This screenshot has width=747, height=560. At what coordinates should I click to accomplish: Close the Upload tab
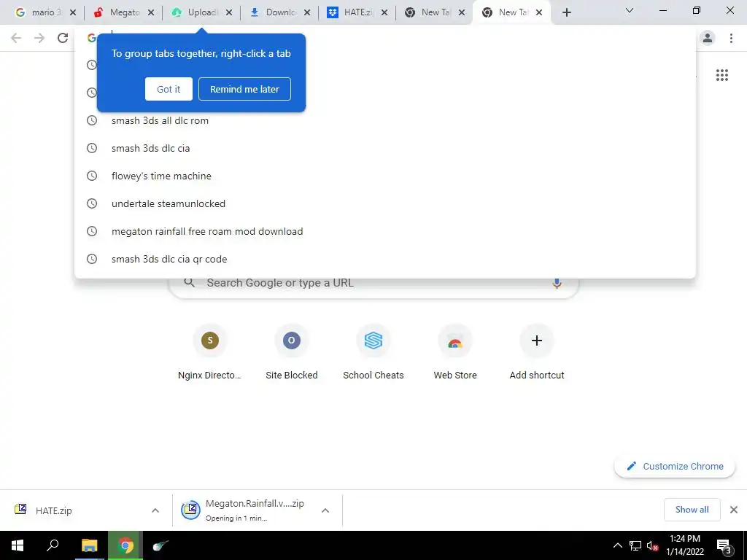click(x=229, y=13)
